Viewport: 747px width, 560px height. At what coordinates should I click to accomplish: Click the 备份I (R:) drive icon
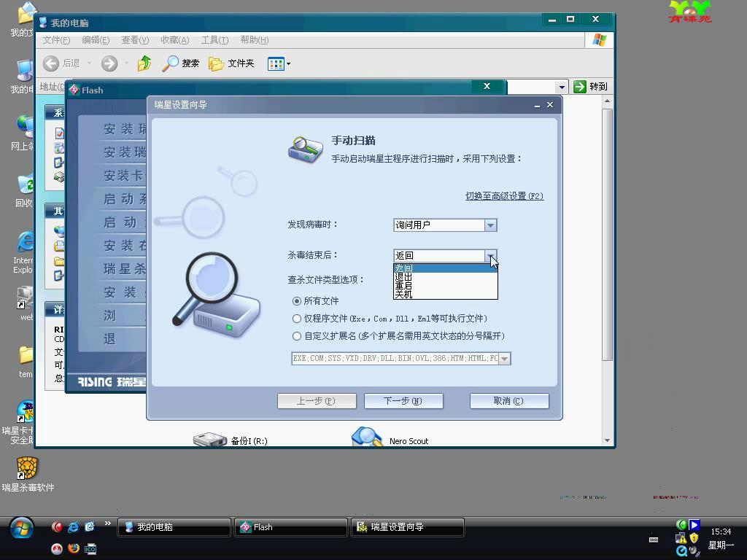(209, 439)
